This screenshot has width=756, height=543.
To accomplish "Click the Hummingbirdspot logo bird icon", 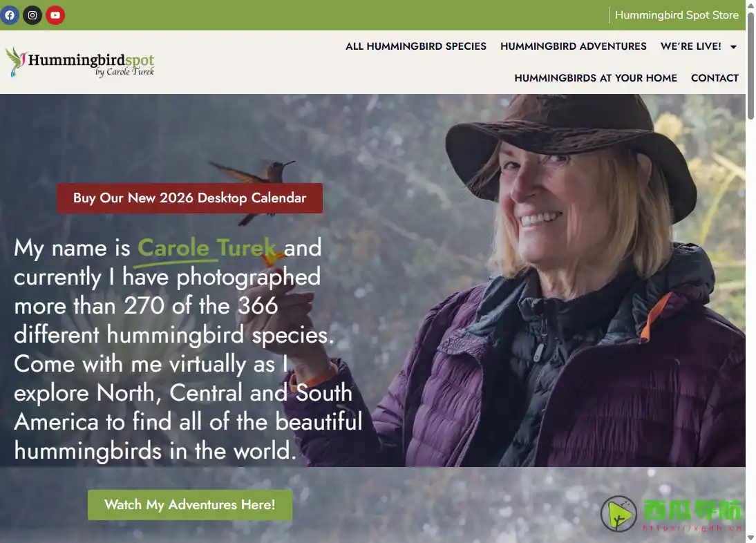I will (x=15, y=62).
